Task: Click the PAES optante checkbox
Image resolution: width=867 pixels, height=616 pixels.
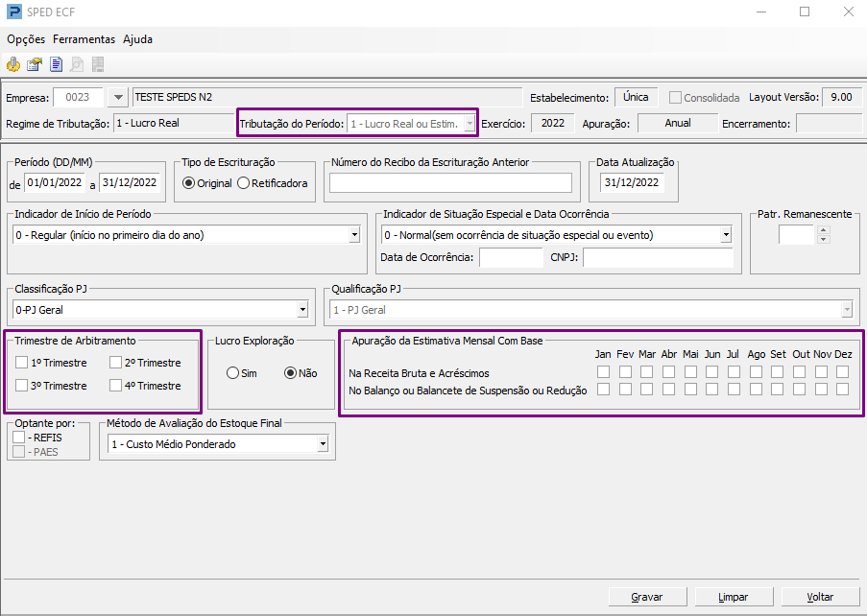Action: coord(19,451)
